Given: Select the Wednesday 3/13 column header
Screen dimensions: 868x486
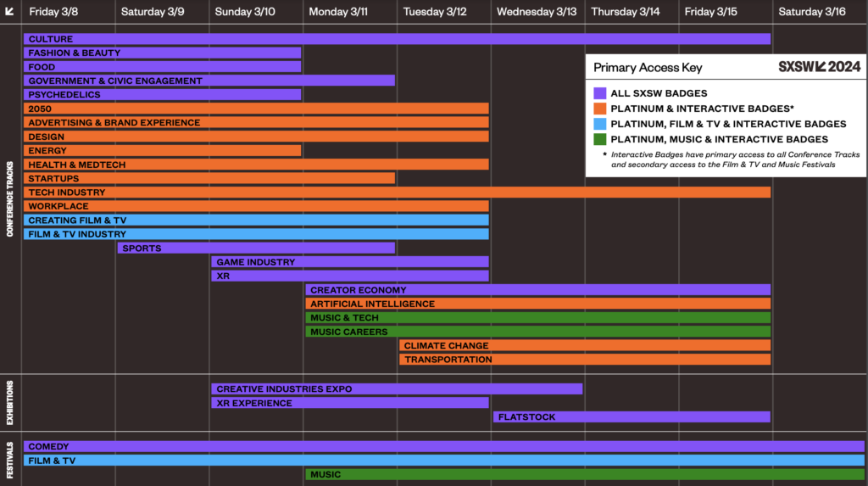Looking at the screenshot, I should [537, 12].
